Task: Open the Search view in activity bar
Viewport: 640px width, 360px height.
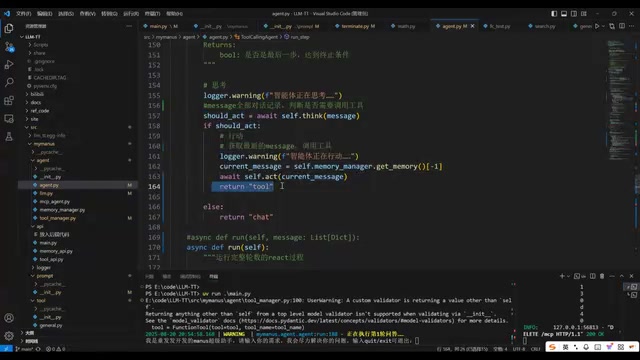Action: click(x=9, y=82)
